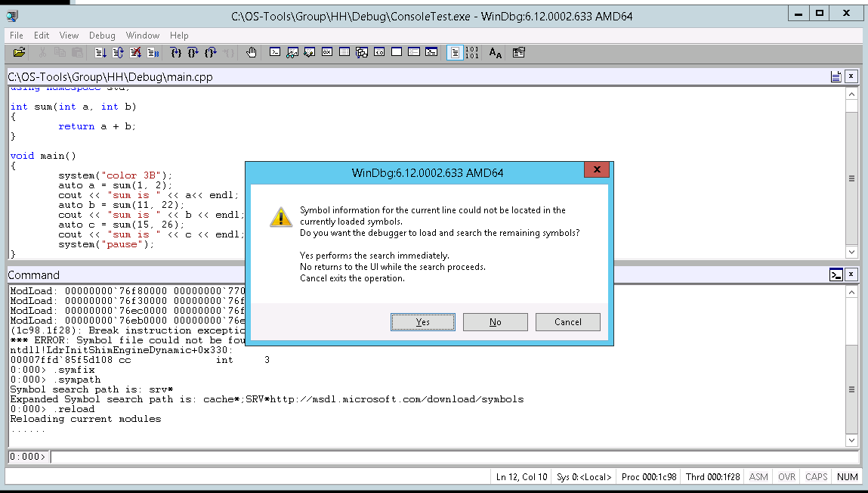868x493 pixels.
Task: Open the Command Browser toolbar icon
Action: coord(431,52)
